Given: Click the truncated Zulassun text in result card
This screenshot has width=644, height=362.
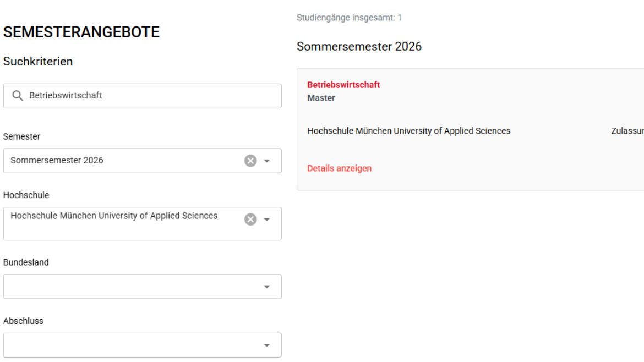Looking at the screenshot, I should coord(627,131).
